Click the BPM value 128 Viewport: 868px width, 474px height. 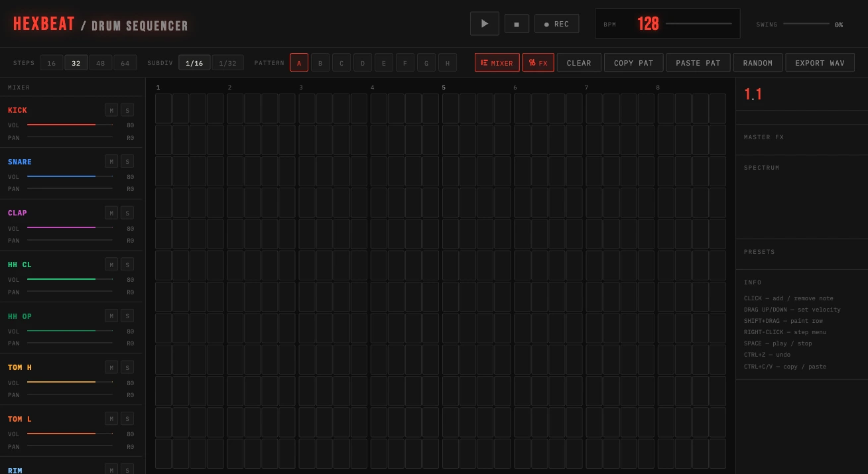tap(648, 24)
